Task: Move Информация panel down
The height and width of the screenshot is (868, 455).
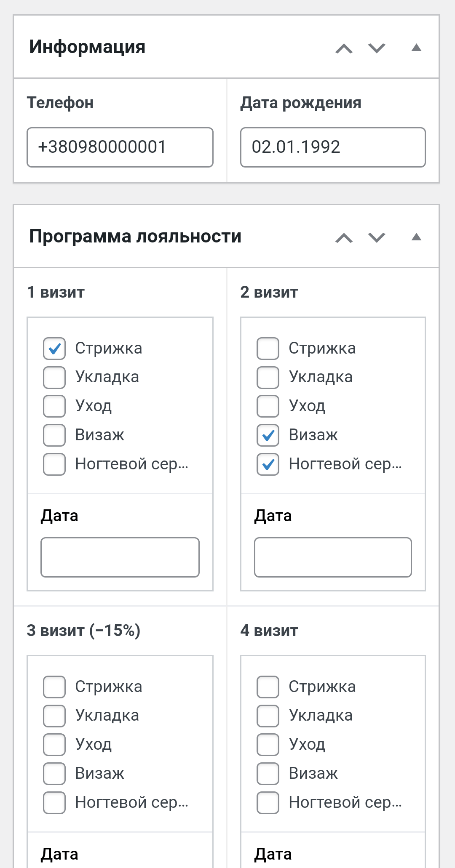Action: pyautogui.click(x=377, y=48)
